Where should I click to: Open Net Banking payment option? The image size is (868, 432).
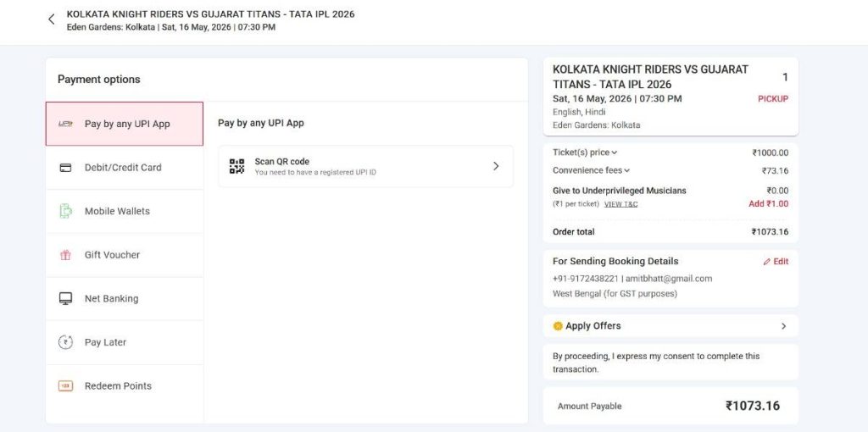point(125,299)
